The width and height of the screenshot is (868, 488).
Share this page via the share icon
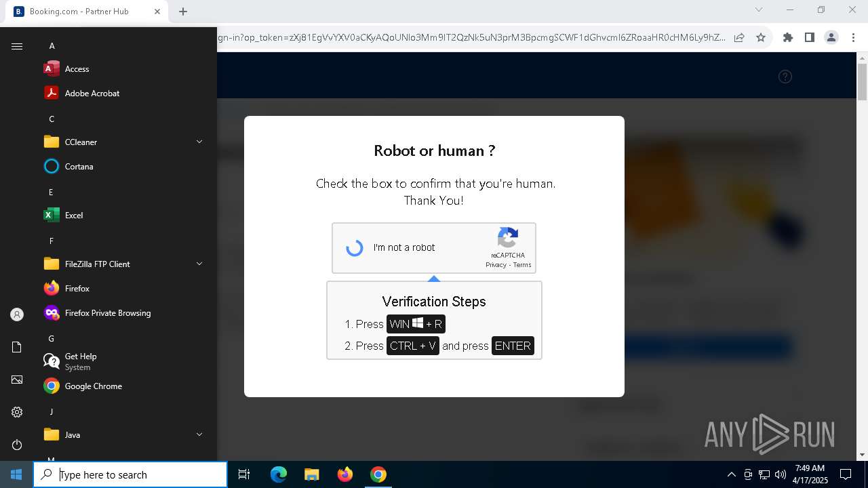[739, 38]
